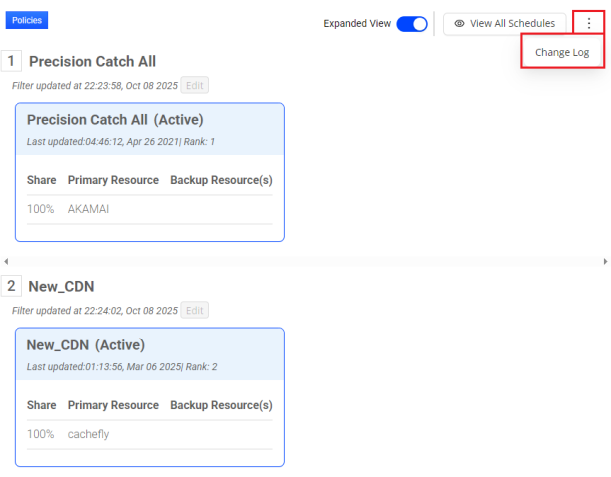The width and height of the screenshot is (611, 477).
Task: Select Change Log from the dropdown menu
Action: [562, 52]
